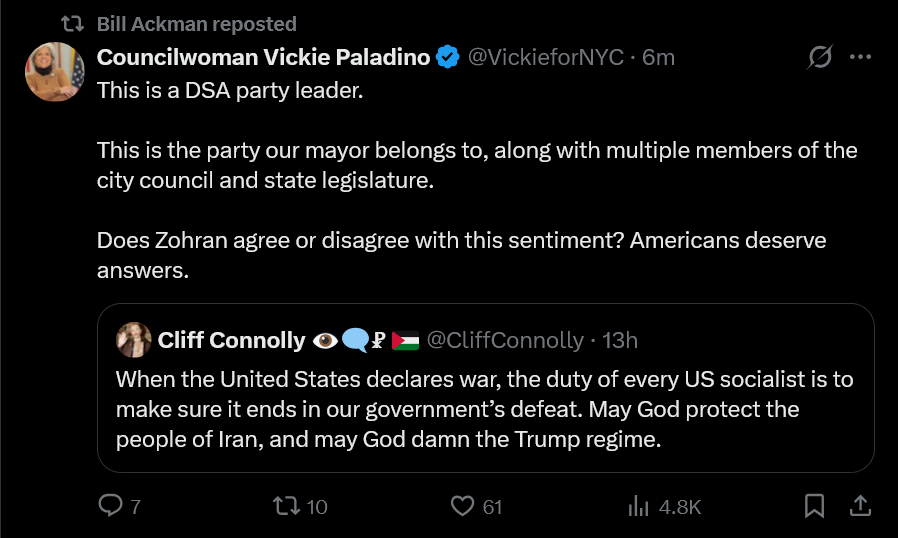Click the Cliff Connolly display name
898x538 pixels.
tap(231, 340)
